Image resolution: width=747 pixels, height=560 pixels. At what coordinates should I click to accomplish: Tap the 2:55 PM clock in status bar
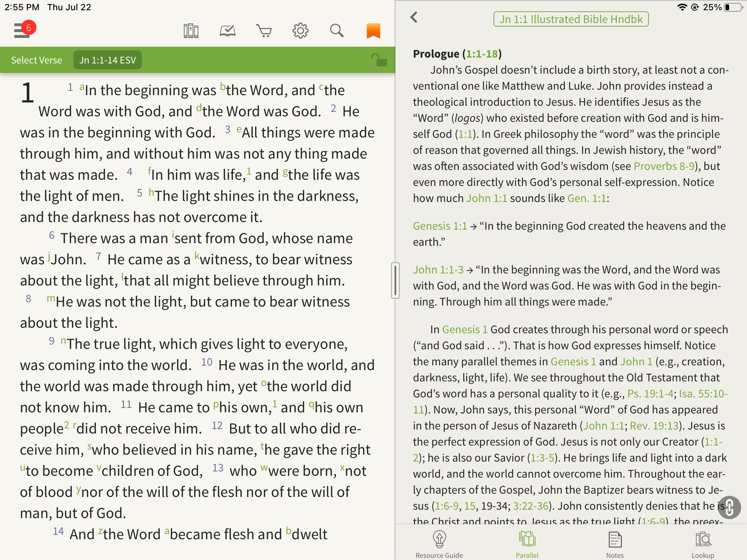22,7
